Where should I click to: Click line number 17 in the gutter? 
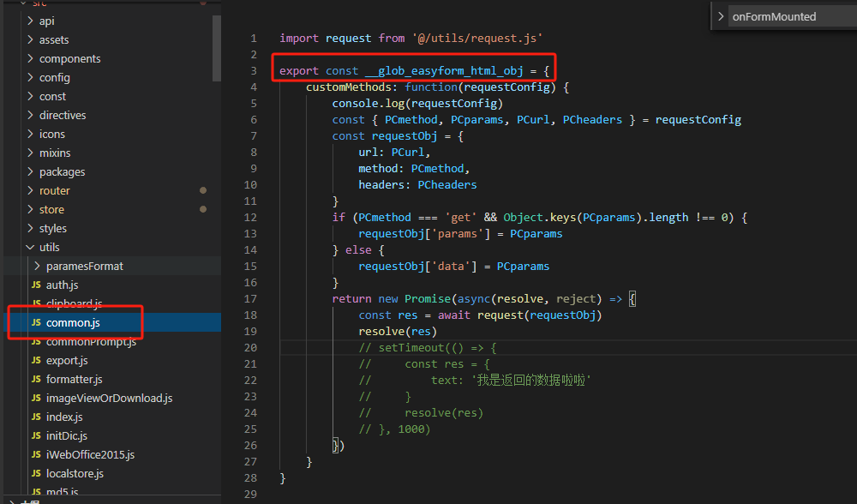pyautogui.click(x=250, y=299)
